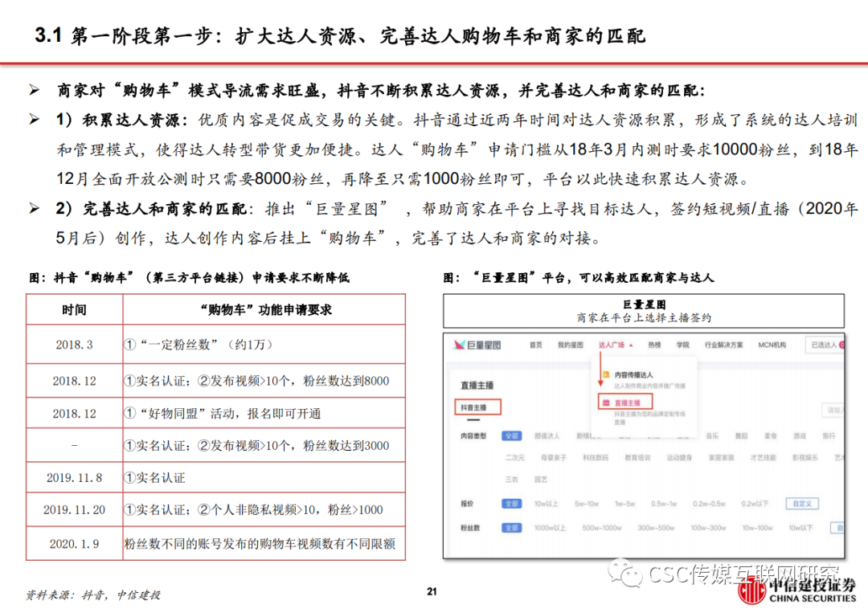Select the 科技数码 content type
Viewport: 868px width, 613px height.
click(x=596, y=457)
